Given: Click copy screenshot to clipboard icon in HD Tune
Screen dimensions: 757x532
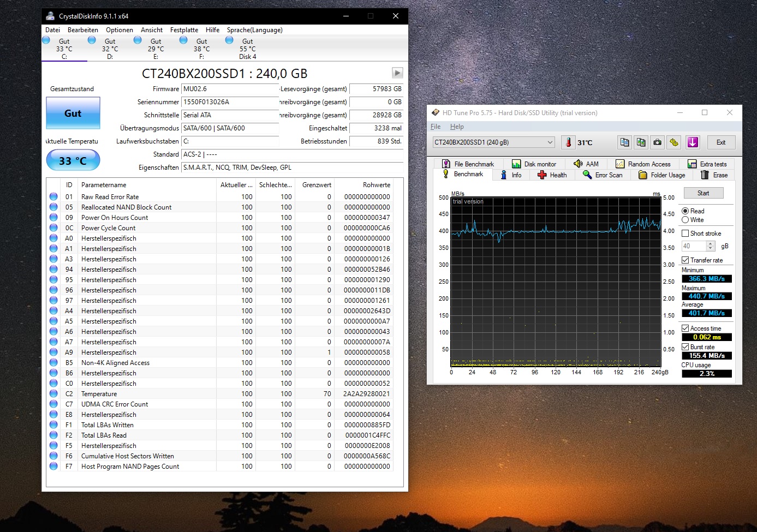Looking at the screenshot, I should (641, 142).
